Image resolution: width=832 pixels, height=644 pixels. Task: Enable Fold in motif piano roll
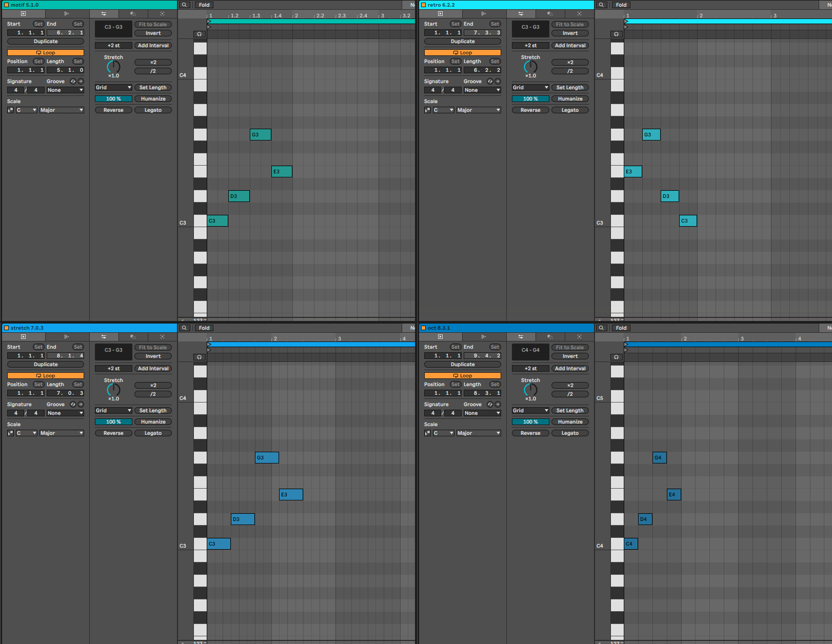pos(204,5)
